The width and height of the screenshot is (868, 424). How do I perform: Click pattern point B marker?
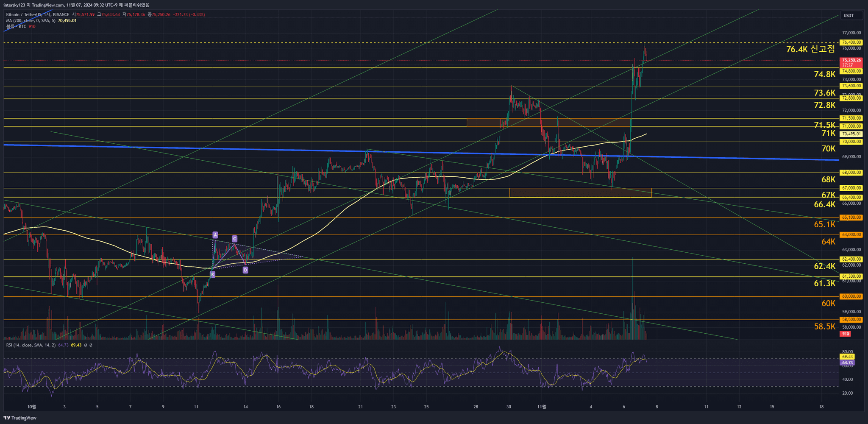(212, 275)
